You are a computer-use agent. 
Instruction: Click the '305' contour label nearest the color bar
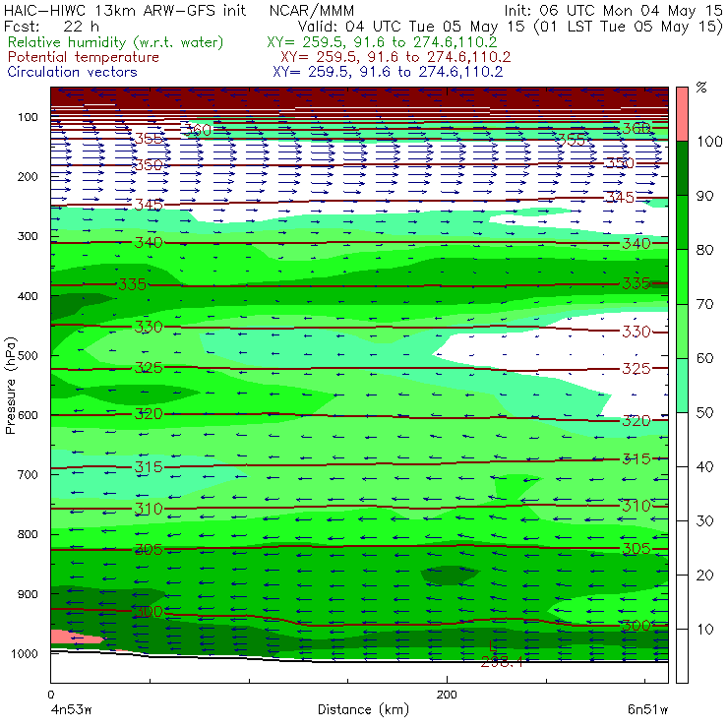(x=637, y=549)
